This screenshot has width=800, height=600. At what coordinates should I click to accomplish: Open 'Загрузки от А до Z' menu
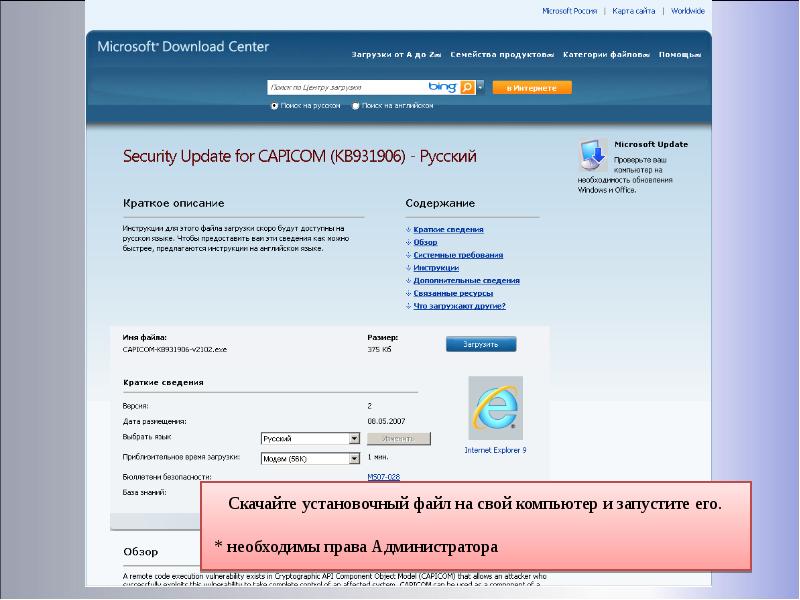point(396,54)
